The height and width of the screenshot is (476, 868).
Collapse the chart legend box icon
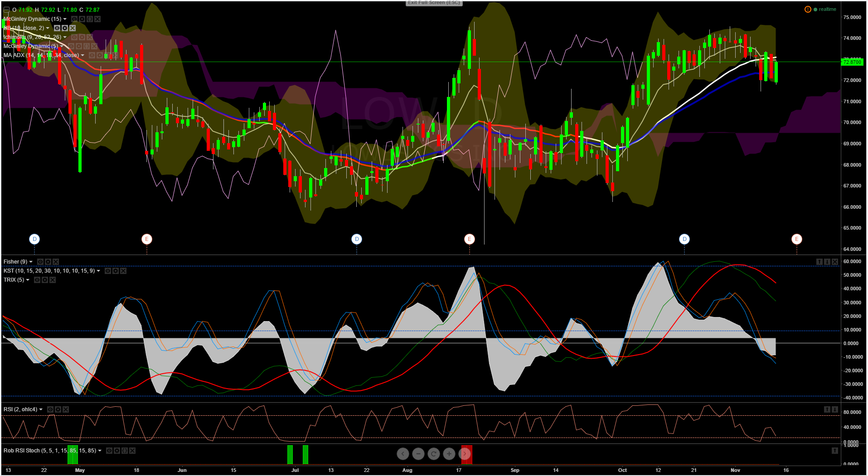click(6, 10)
